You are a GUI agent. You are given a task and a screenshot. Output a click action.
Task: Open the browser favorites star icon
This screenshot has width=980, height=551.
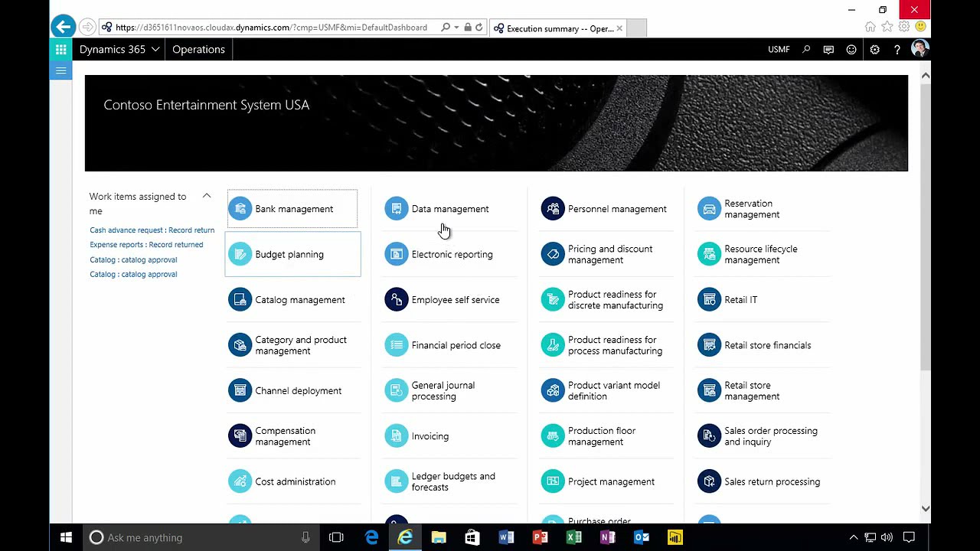(887, 27)
